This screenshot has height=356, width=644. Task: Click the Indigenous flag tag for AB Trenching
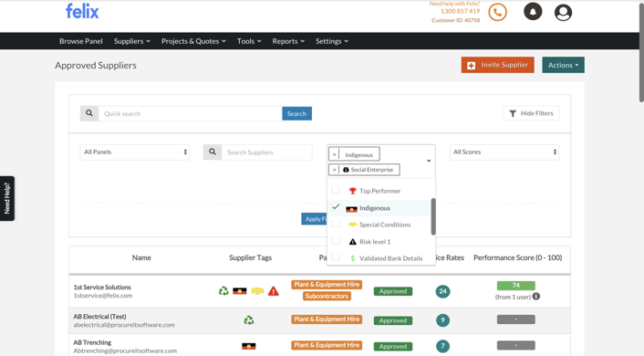(x=248, y=346)
